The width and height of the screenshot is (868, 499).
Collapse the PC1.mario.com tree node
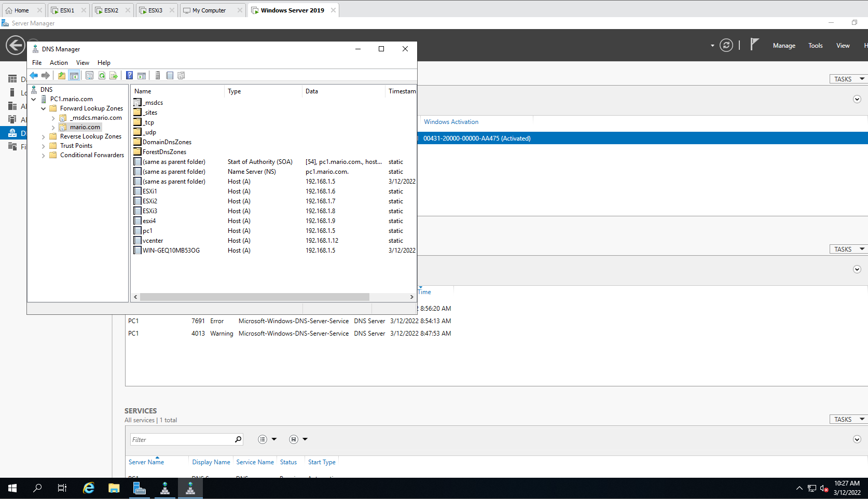[x=34, y=99]
